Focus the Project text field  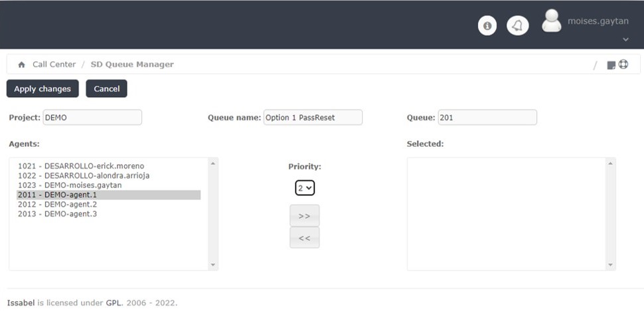[92, 118]
